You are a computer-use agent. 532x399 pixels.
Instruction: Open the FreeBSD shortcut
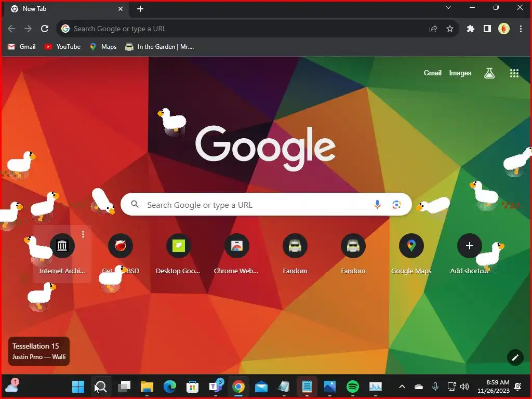(x=121, y=254)
